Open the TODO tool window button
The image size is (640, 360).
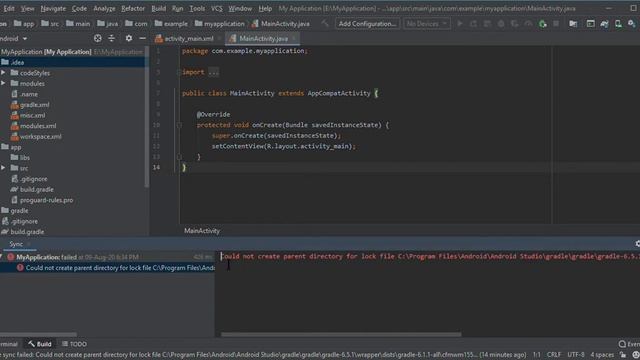click(74, 344)
